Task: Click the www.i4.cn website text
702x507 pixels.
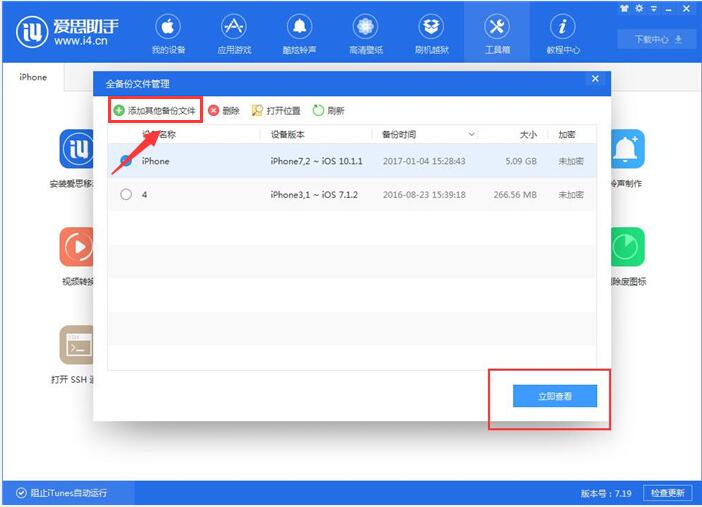Action: pyautogui.click(x=81, y=41)
